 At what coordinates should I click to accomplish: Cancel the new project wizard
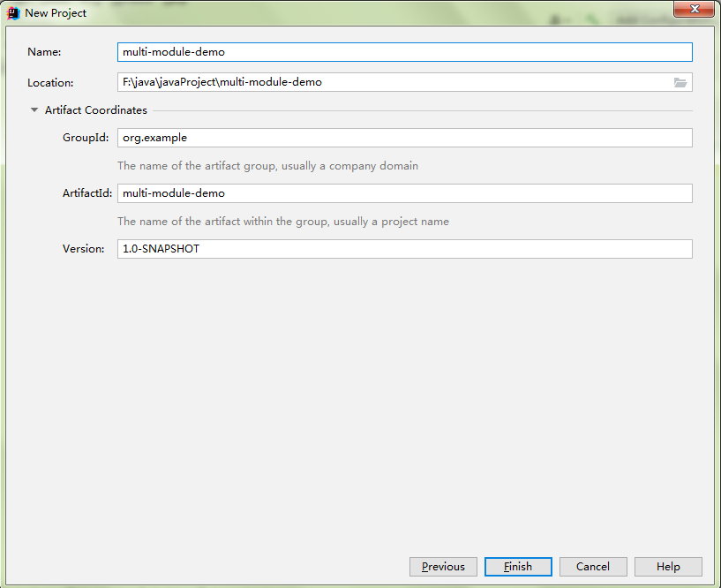pos(593,567)
